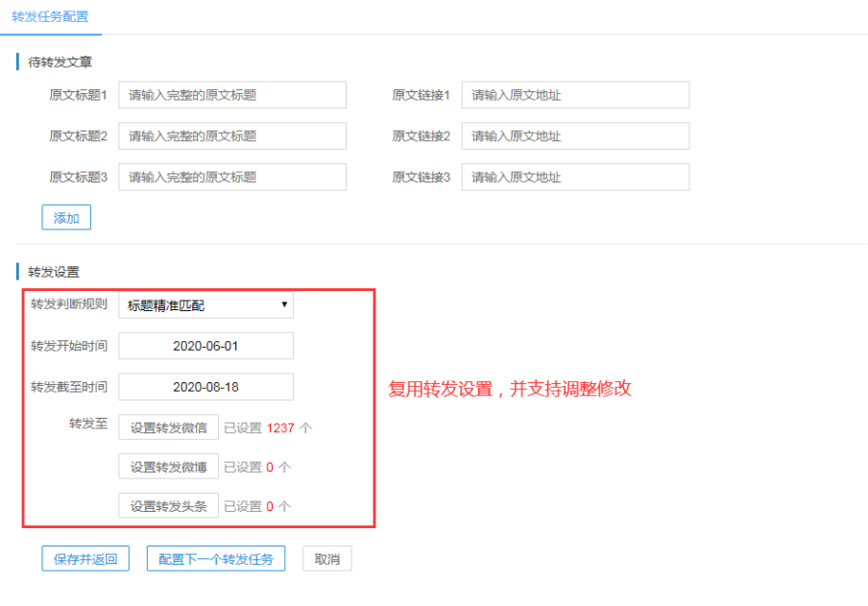Click the 保存并返回 button
Viewport: 868px width, 606px height.
(x=85, y=559)
